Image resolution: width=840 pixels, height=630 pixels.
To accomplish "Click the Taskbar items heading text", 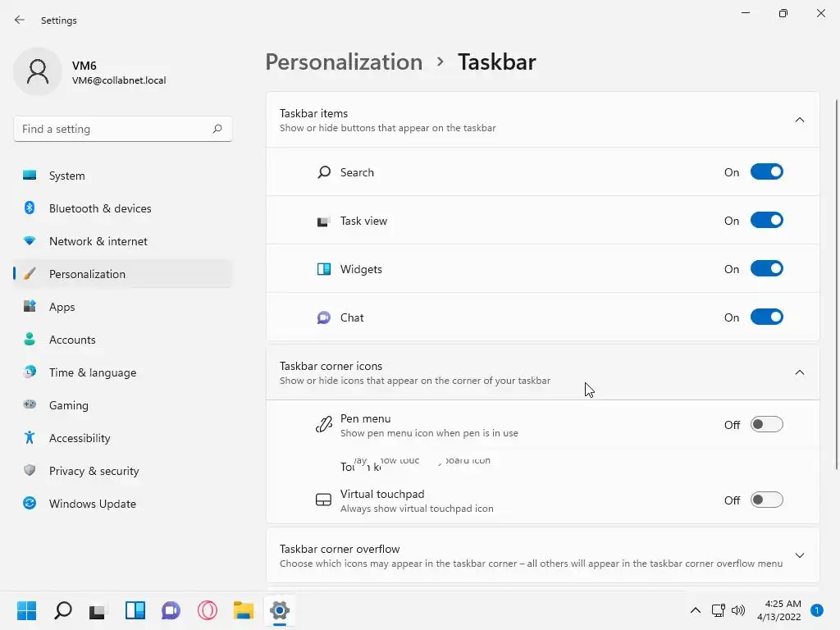I will 313,113.
